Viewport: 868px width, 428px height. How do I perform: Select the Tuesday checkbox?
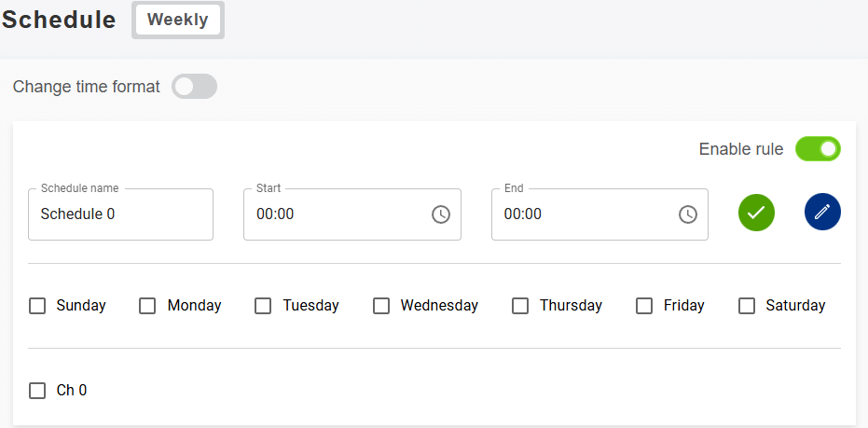[x=263, y=306]
